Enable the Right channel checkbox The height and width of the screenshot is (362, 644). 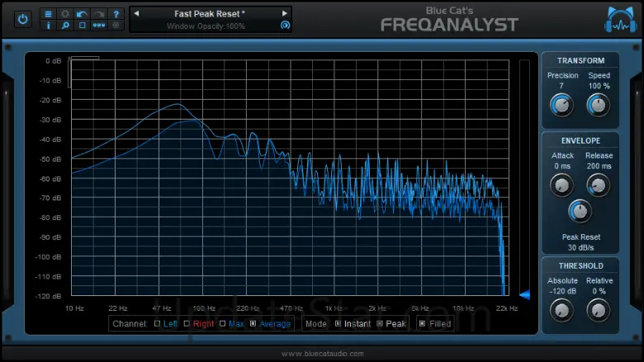[x=187, y=323]
